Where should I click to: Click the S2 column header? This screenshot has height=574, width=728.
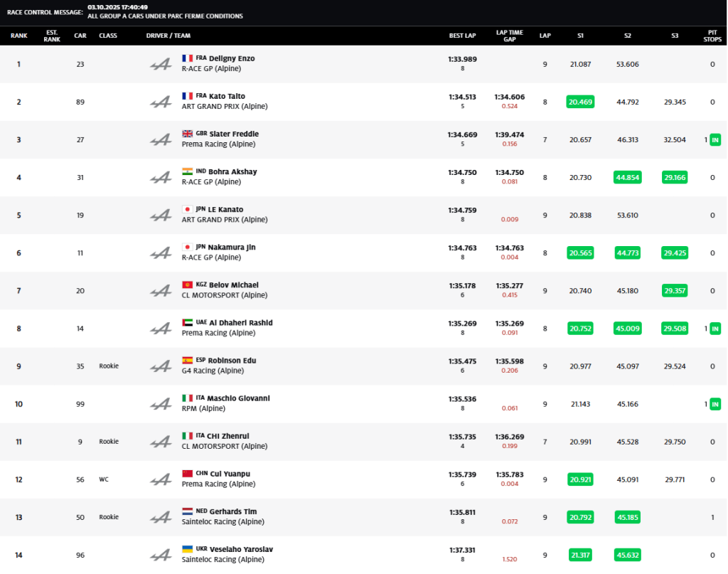[x=628, y=36]
